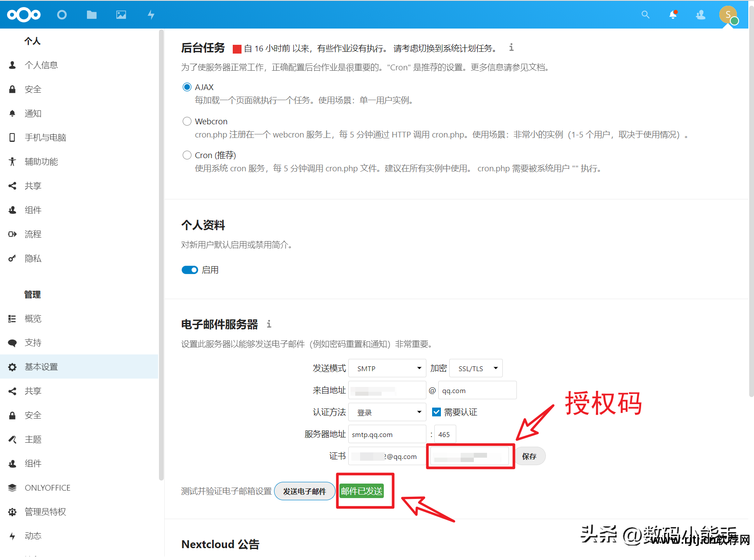Open the user avatar menu
754x560 pixels.
729,15
